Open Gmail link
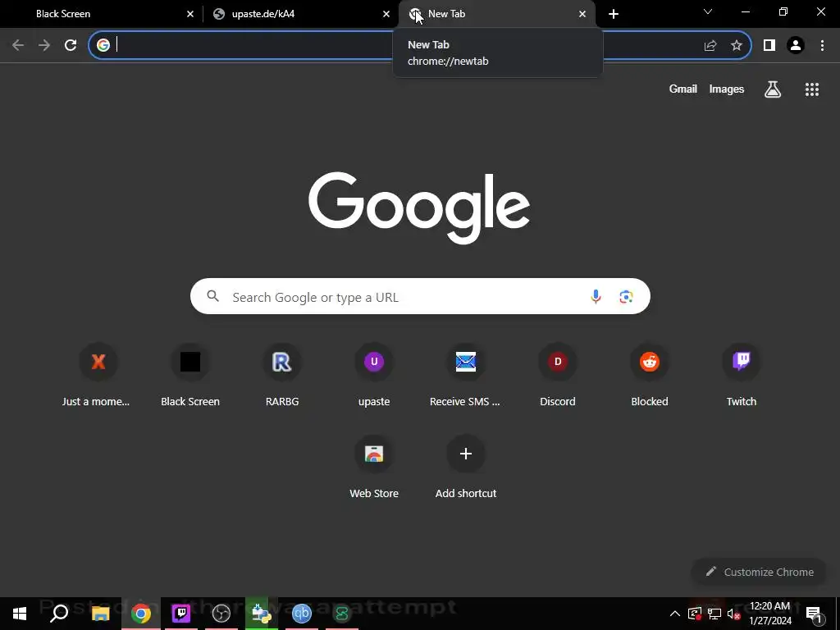840x630 pixels. tap(683, 89)
